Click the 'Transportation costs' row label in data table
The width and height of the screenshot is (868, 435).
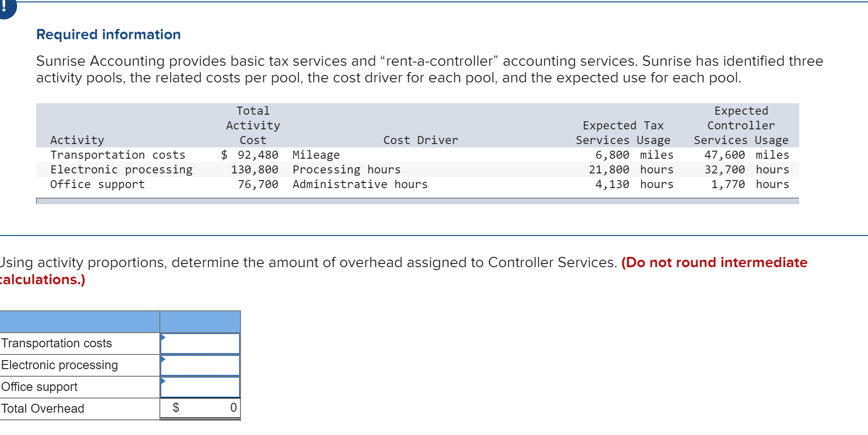pyautogui.click(x=118, y=155)
